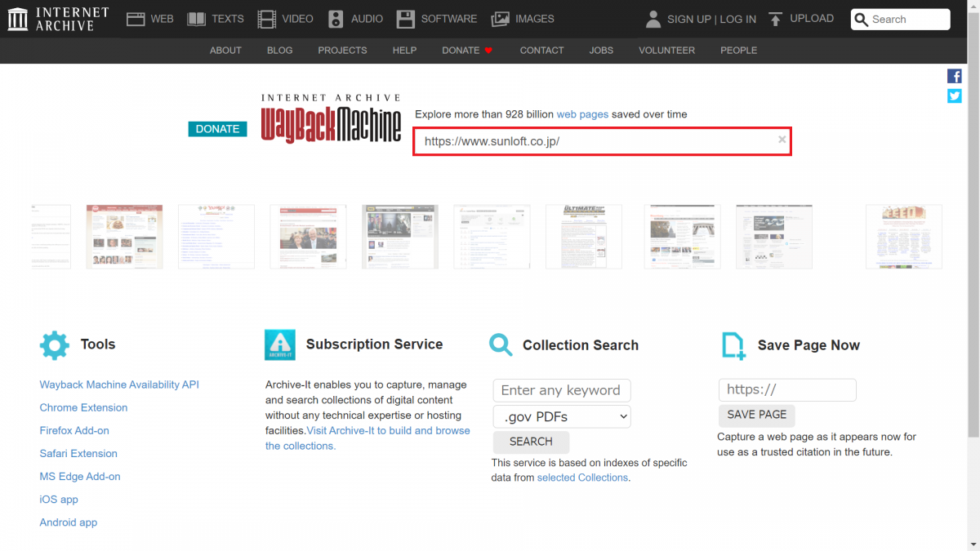Share on Twitter icon
The width and height of the screenshot is (980, 551).
pos(954,96)
